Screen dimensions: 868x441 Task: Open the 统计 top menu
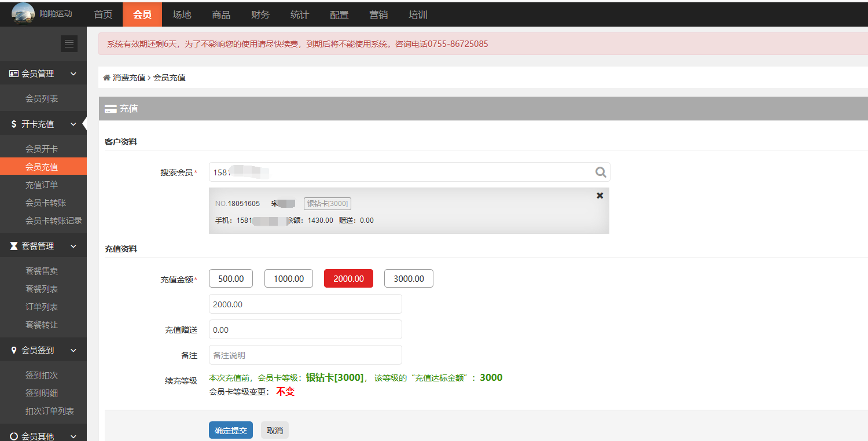click(x=300, y=14)
